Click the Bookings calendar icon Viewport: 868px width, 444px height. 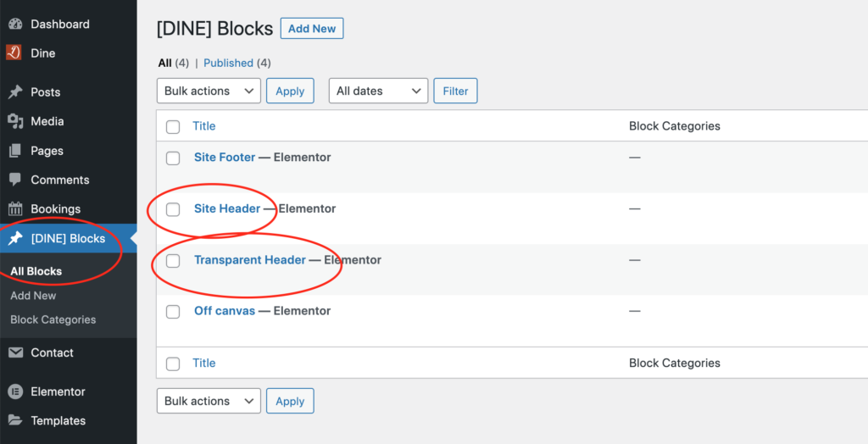pyautogui.click(x=15, y=208)
